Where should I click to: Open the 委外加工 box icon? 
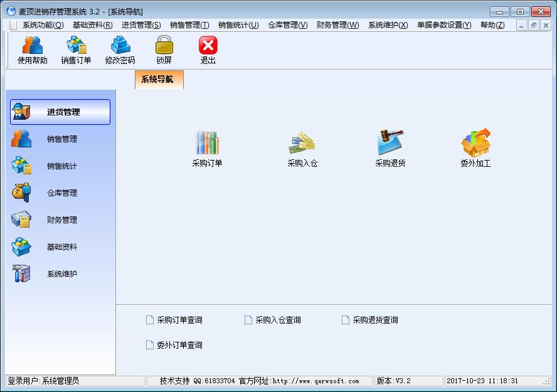point(475,149)
